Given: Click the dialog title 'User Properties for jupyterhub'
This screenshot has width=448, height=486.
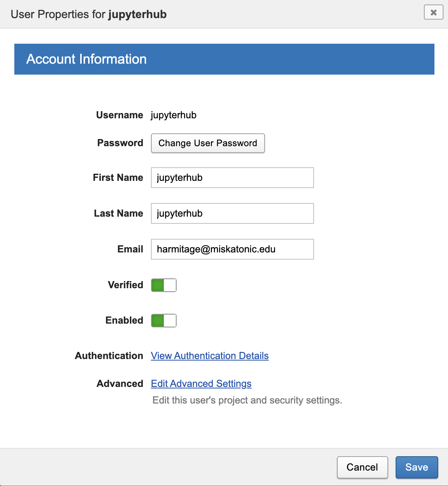Looking at the screenshot, I should [89, 14].
